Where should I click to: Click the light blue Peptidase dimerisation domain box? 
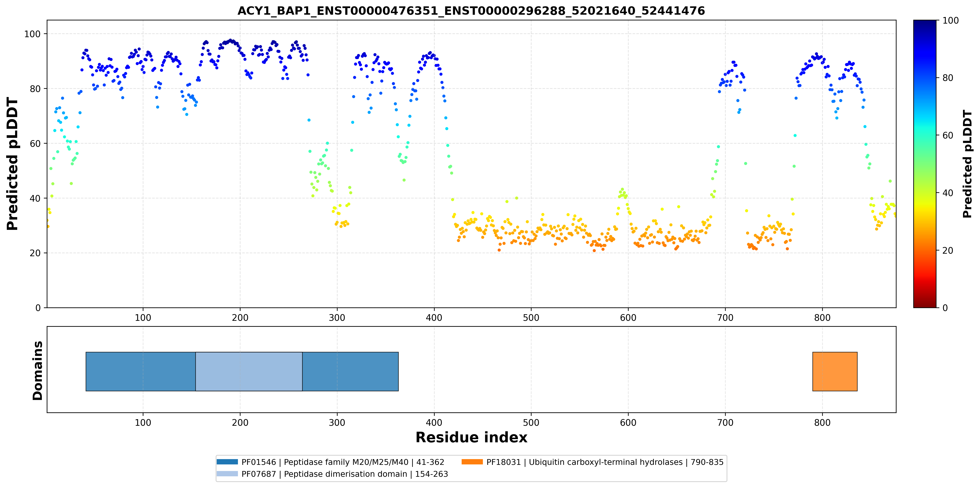tap(249, 372)
